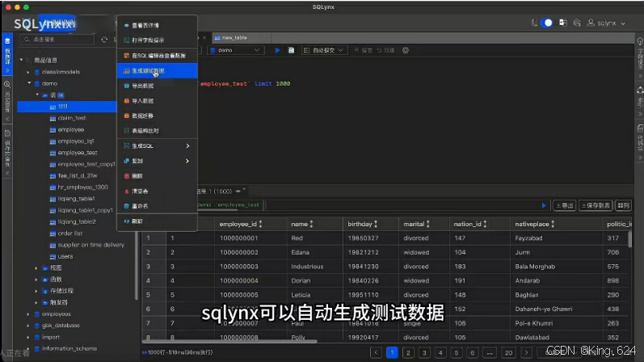Sort the nativeplace column with its arrows
Viewport: 644px width, 362px height.
click(553, 224)
